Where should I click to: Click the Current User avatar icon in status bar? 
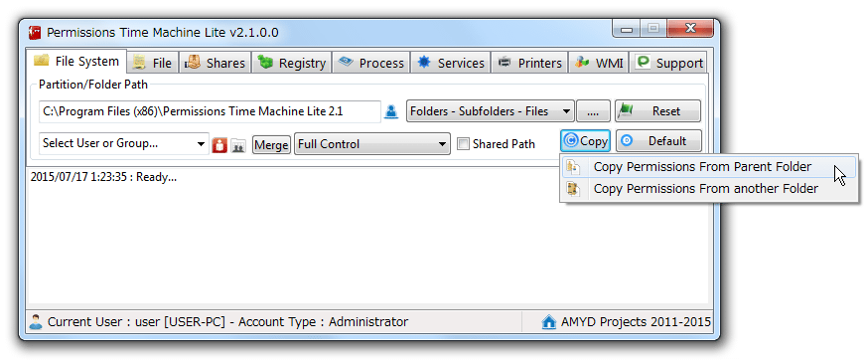click(x=36, y=322)
